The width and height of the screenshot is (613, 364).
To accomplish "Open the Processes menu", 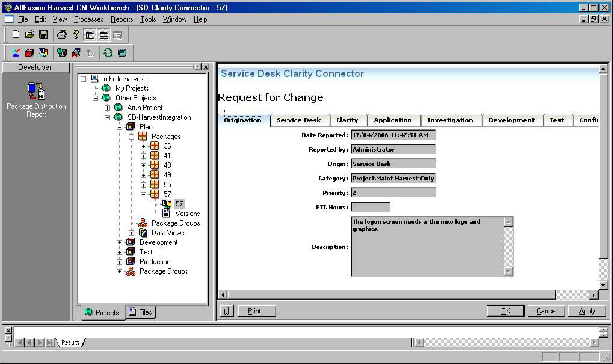I will coord(88,19).
